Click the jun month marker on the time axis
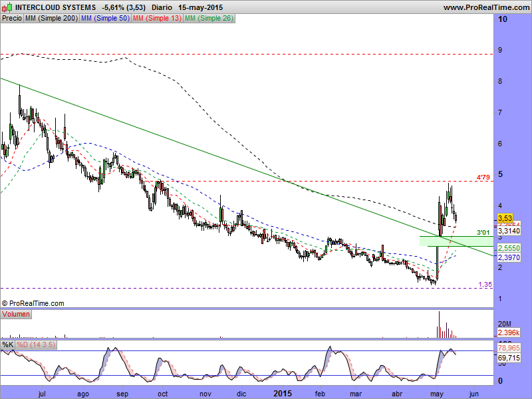 tap(473, 394)
